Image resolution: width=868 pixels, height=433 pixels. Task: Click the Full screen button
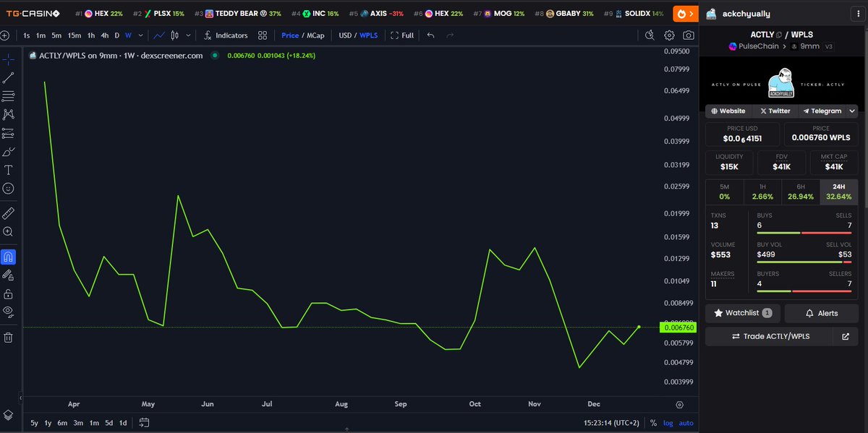402,35
